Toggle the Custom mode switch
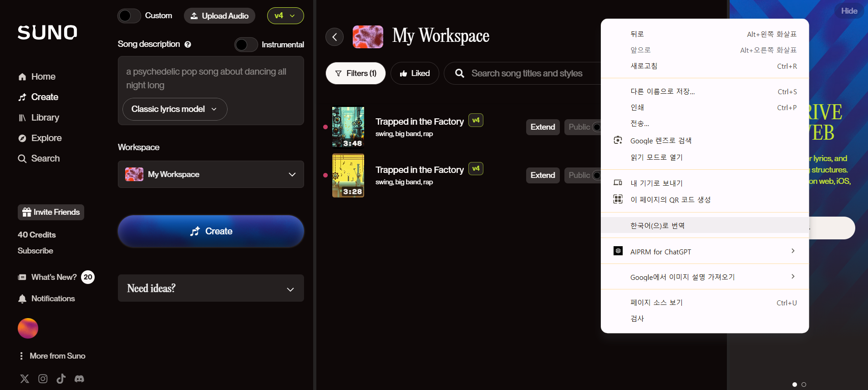 (129, 16)
